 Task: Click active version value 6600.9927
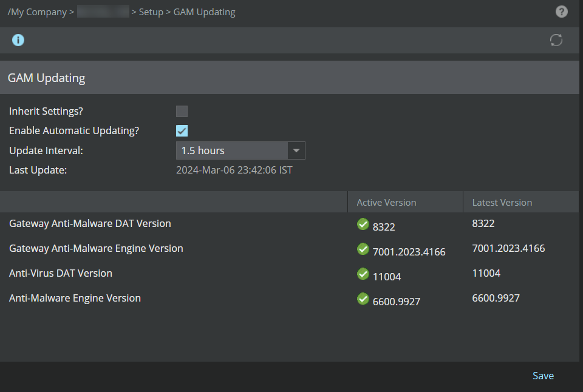(397, 302)
